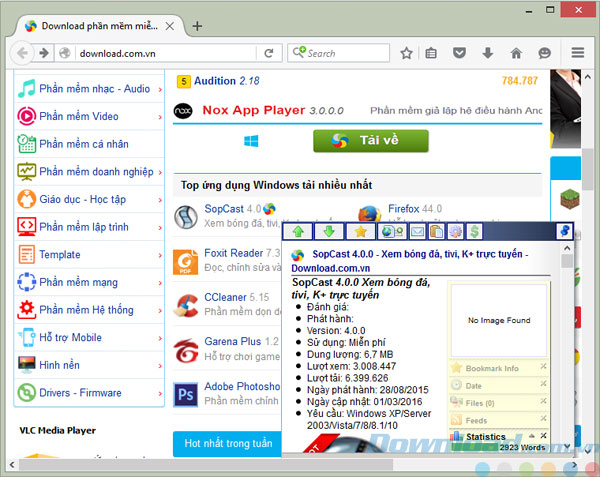This screenshot has width=600, height=477.
Task: Click the chat smiley icon in toolbar
Action: 544,53
